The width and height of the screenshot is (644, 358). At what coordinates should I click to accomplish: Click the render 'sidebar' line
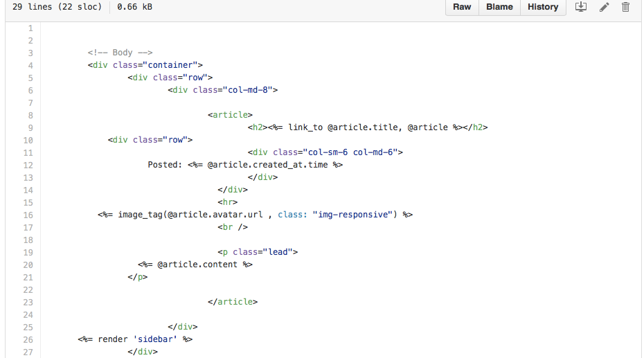(135, 339)
